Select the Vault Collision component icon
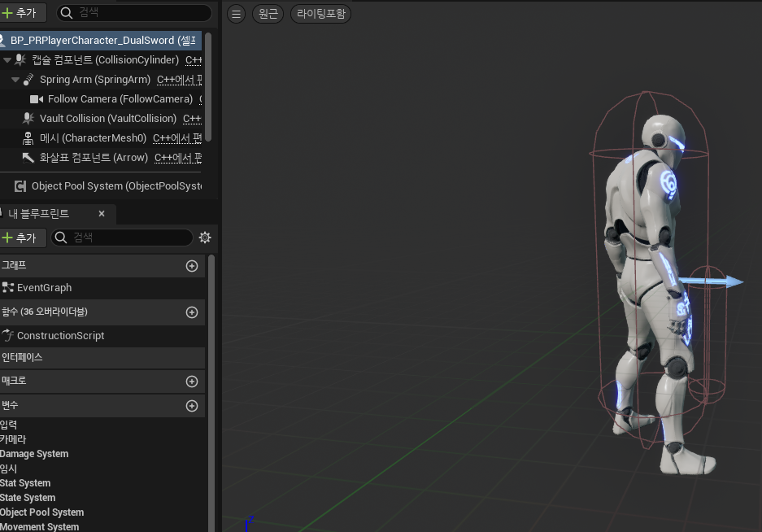 [28, 118]
